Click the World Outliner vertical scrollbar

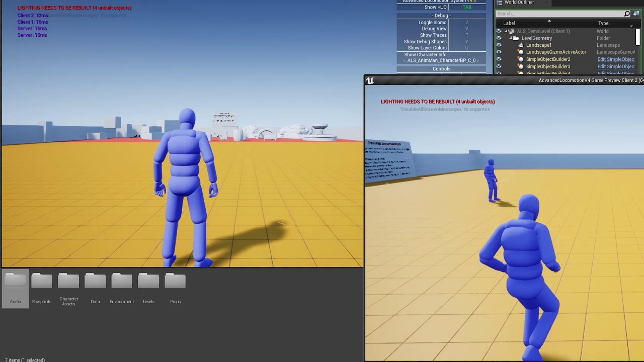(638, 37)
